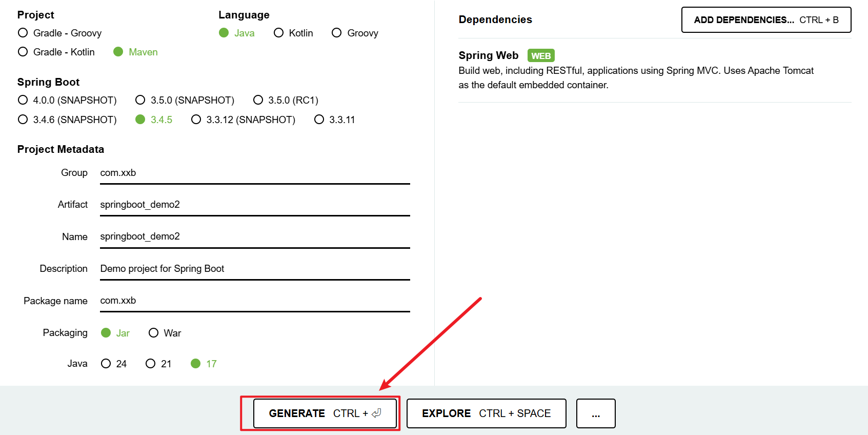Edit the Artifact field
The image size is (868, 435).
pyautogui.click(x=255, y=205)
